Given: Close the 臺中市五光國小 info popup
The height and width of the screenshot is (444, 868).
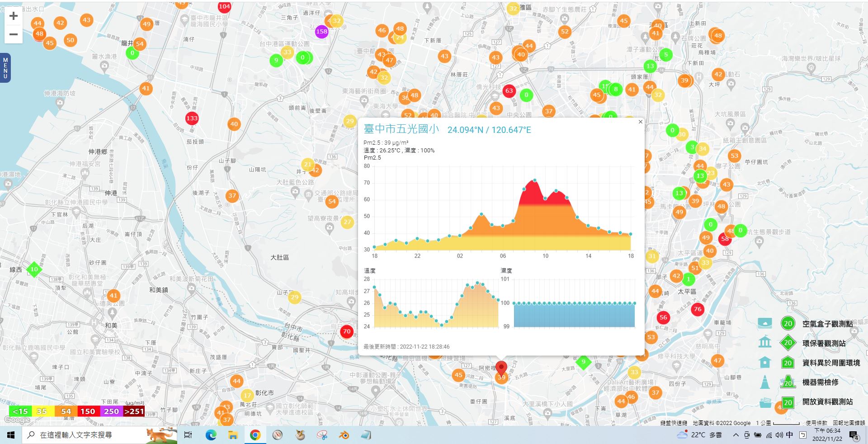Looking at the screenshot, I should pyautogui.click(x=640, y=122).
